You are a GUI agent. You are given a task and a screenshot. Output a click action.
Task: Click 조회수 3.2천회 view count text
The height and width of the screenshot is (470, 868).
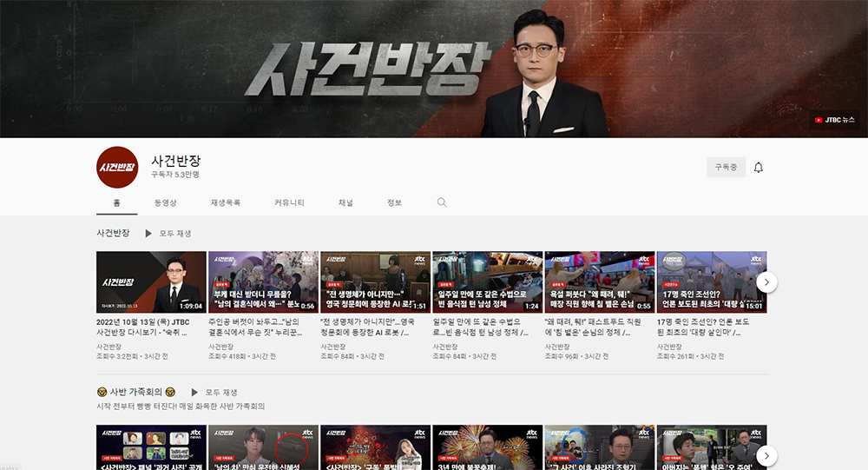[x=117, y=356]
